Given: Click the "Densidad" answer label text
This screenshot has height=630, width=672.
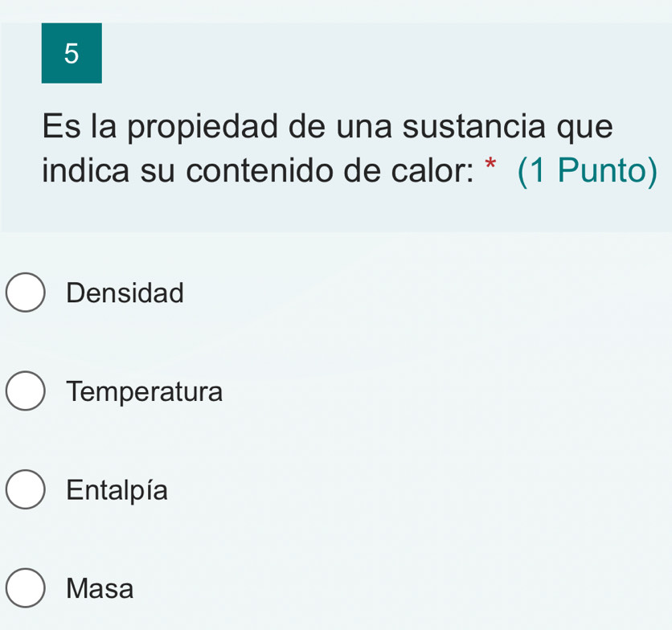Looking at the screenshot, I should [125, 292].
